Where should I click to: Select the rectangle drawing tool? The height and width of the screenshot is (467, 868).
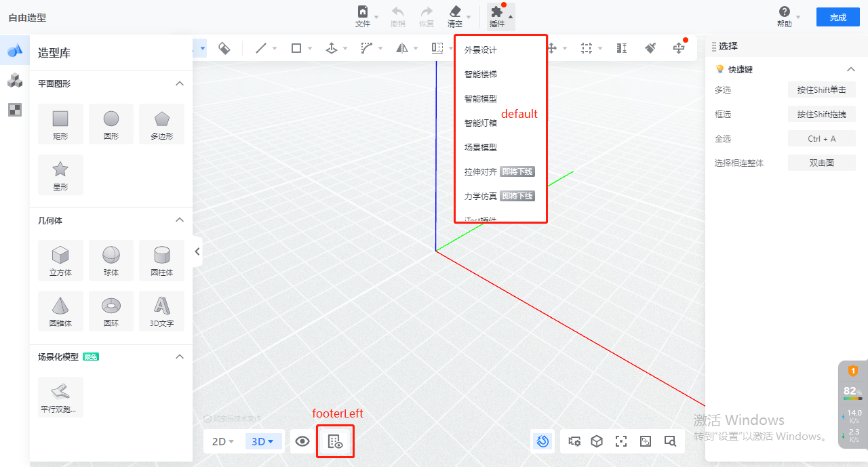[296, 48]
